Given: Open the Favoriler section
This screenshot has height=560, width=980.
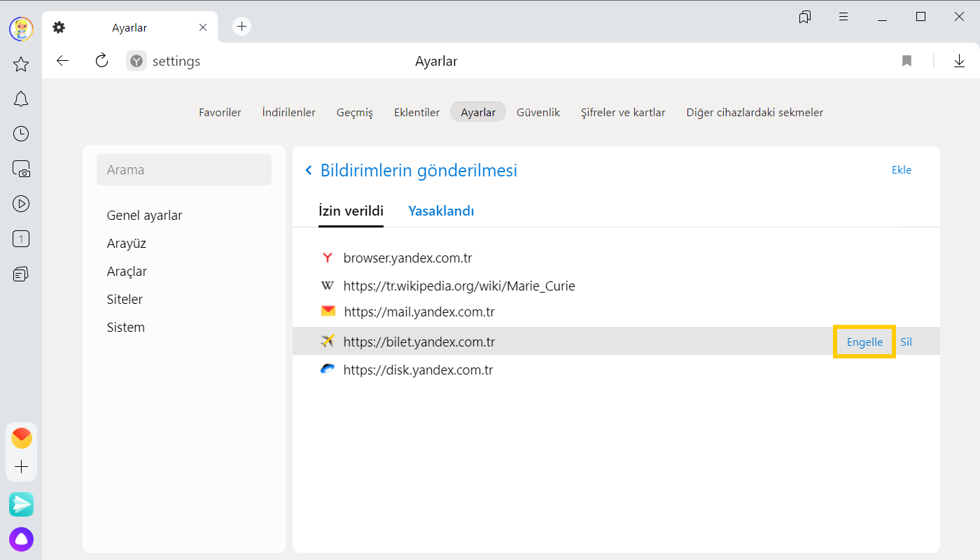Looking at the screenshot, I should pos(220,112).
